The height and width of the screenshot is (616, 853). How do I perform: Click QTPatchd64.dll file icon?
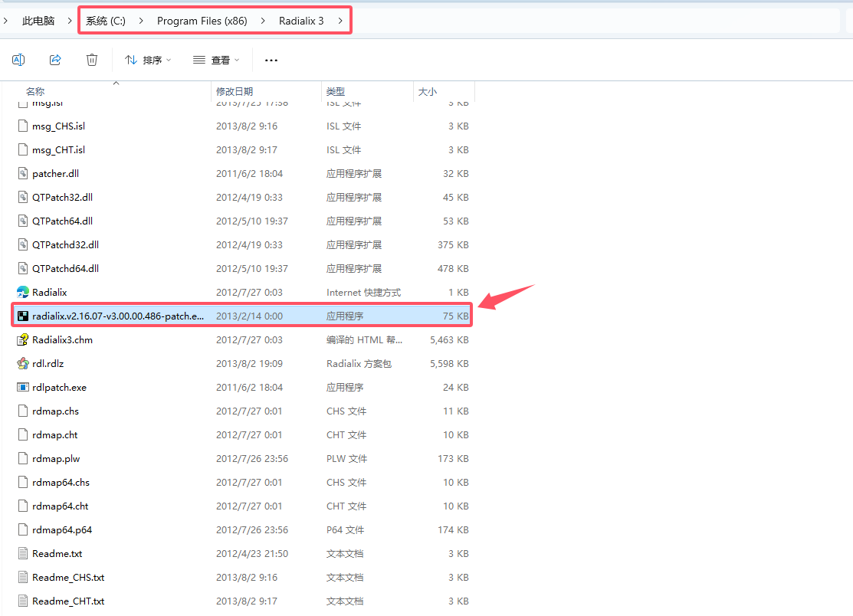(x=23, y=269)
